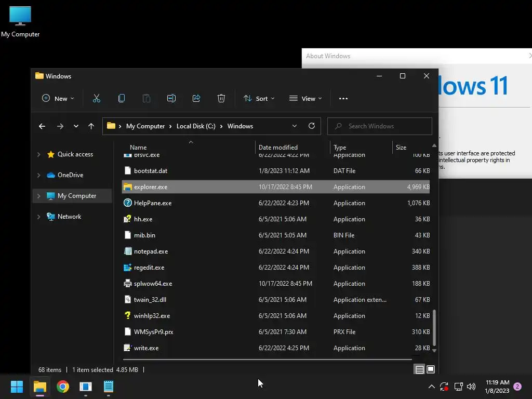Select Quick access in navigation pane
Viewport: 532px width, 399px height.
click(x=75, y=154)
